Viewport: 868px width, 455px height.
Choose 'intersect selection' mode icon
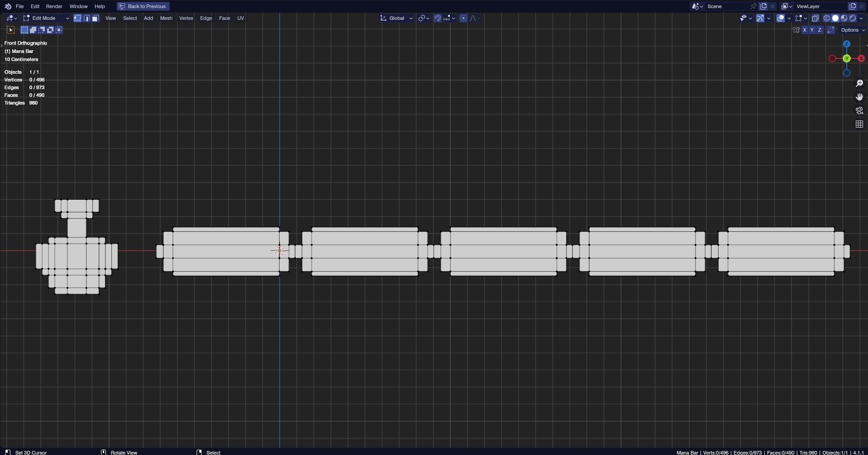pos(59,30)
